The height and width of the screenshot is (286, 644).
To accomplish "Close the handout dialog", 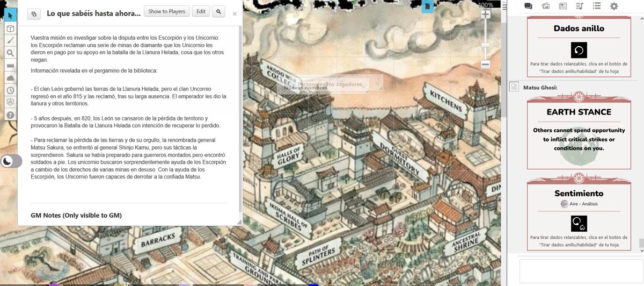I will 235,14.
